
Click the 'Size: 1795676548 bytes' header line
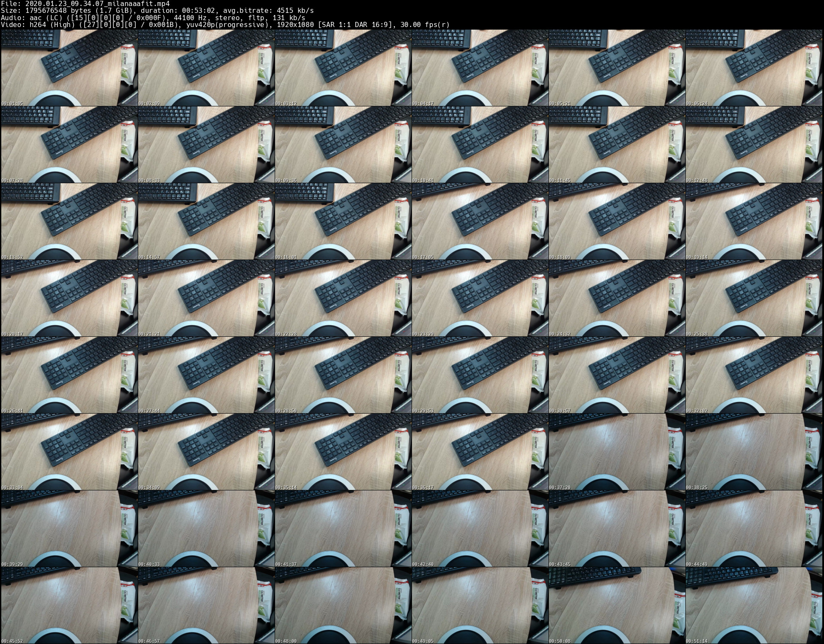pyautogui.click(x=157, y=10)
